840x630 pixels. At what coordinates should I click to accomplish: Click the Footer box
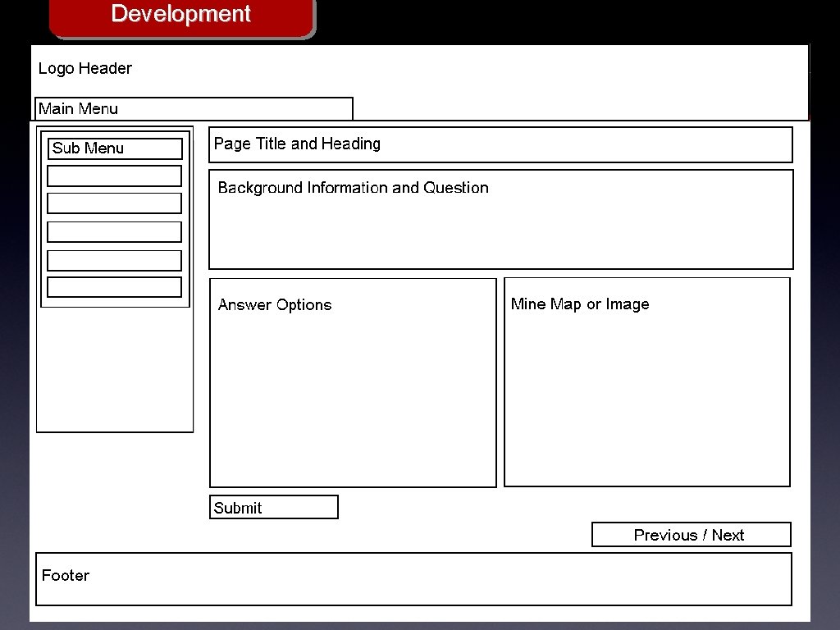(x=413, y=579)
